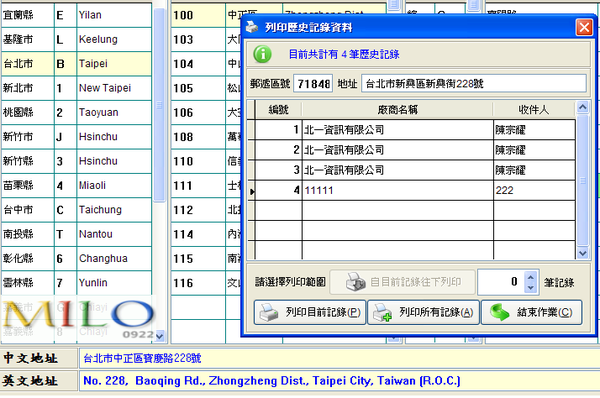Select Taoyuan in the county list
This screenshot has height=398, width=600.
(x=77, y=113)
